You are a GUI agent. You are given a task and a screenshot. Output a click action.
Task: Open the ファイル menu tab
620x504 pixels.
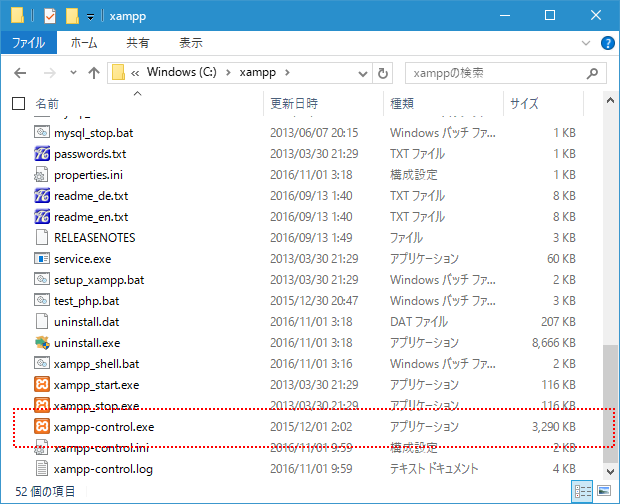28,43
